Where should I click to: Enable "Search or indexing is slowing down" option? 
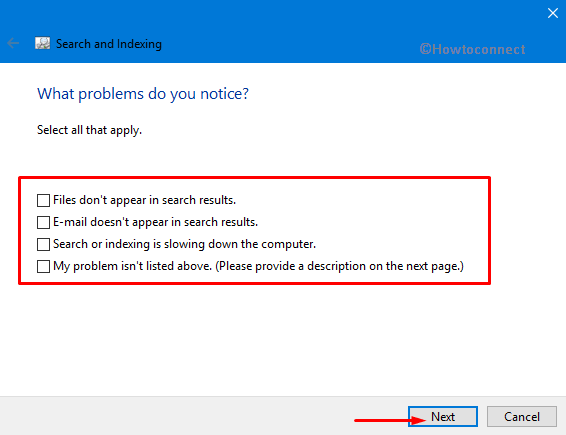[43, 244]
